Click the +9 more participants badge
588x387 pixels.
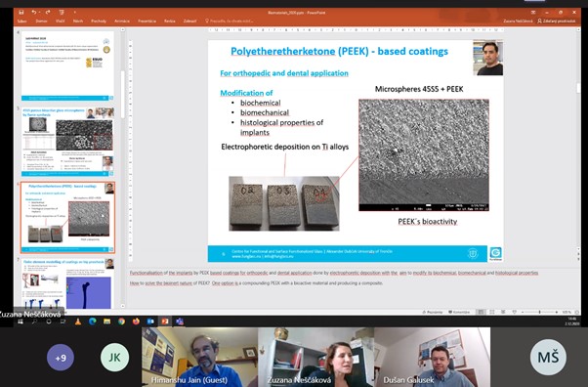click(61, 358)
